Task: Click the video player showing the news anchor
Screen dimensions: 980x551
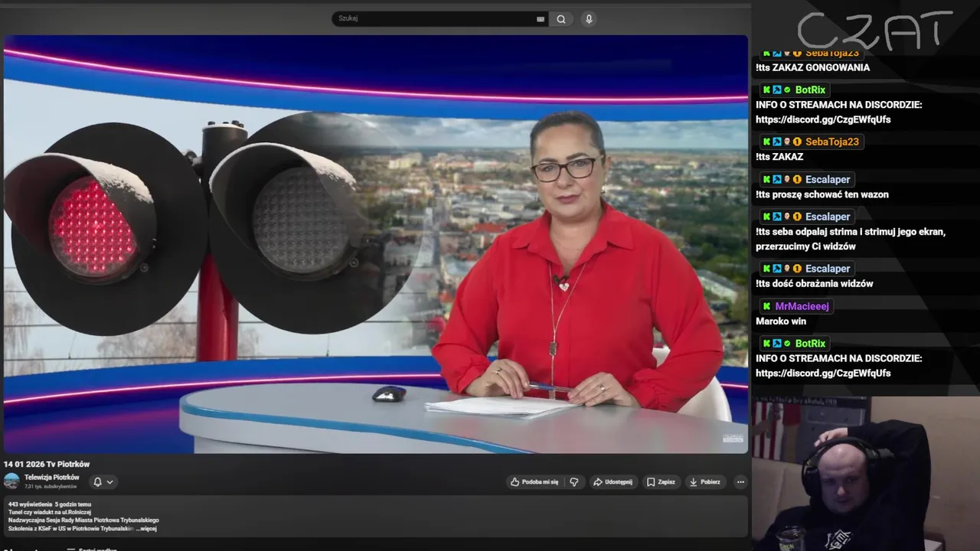Action: (375, 244)
